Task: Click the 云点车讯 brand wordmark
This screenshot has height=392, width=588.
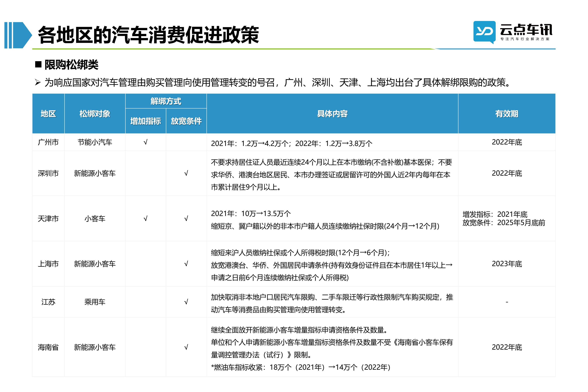Action: 526,30
